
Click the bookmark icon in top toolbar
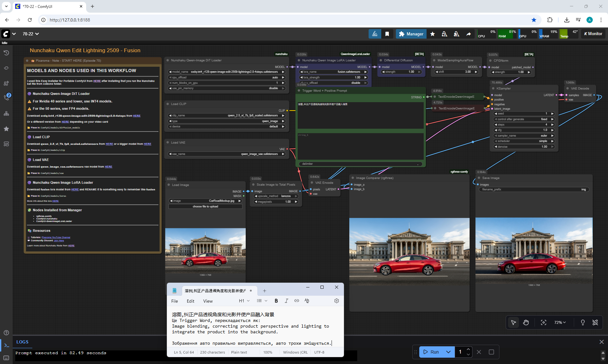pos(387,34)
